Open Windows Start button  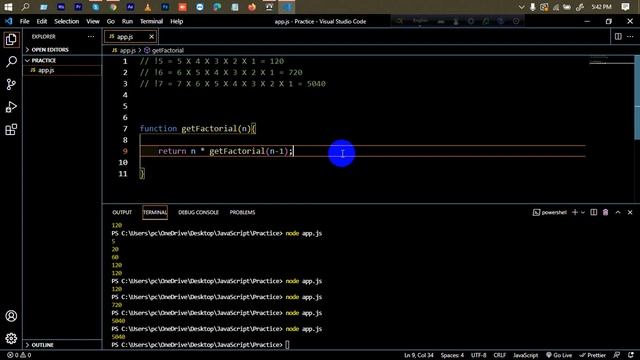tap(8, 7)
